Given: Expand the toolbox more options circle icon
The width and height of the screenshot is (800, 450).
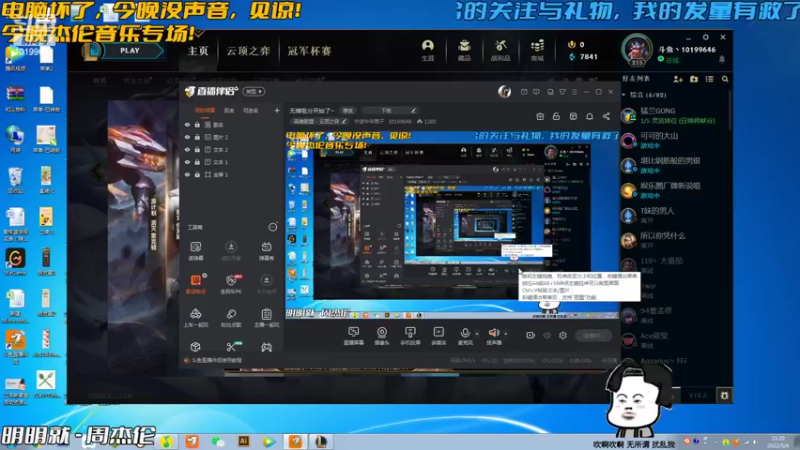Looking at the screenshot, I should tap(273, 227).
